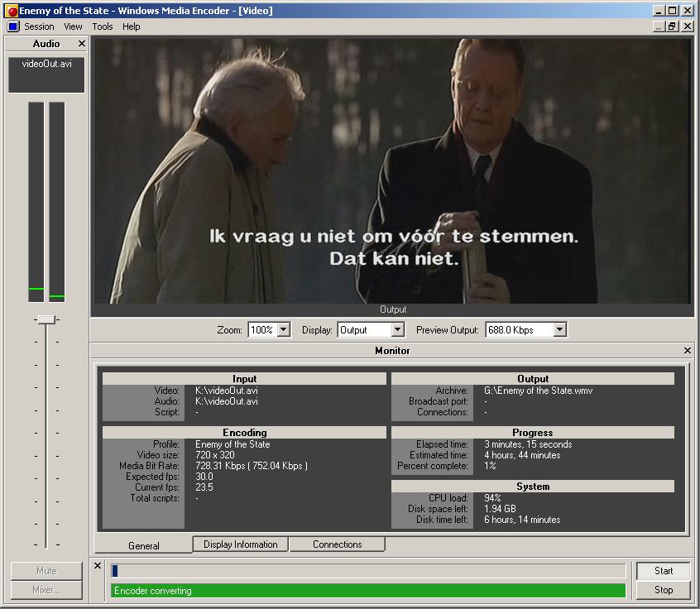
Task: Click the encoding progress bar
Action: pos(368,571)
